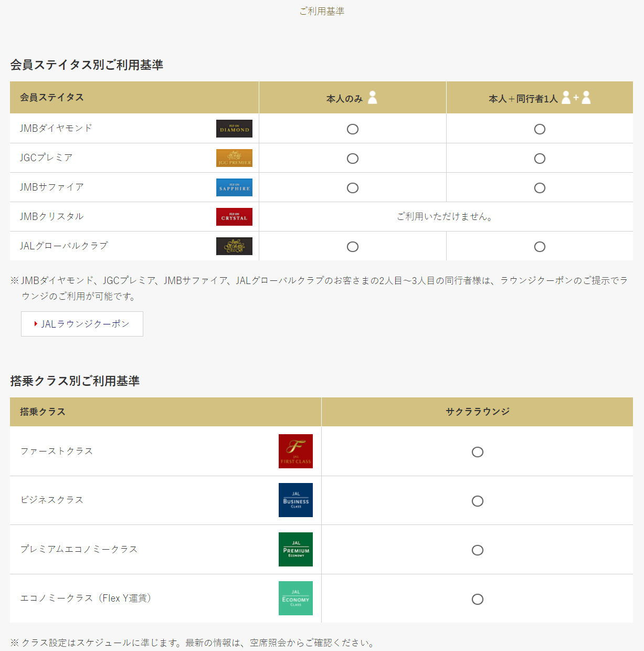Click the JMB Crystal red badge
This screenshot has height=651, width=644.
coord(234,217)
